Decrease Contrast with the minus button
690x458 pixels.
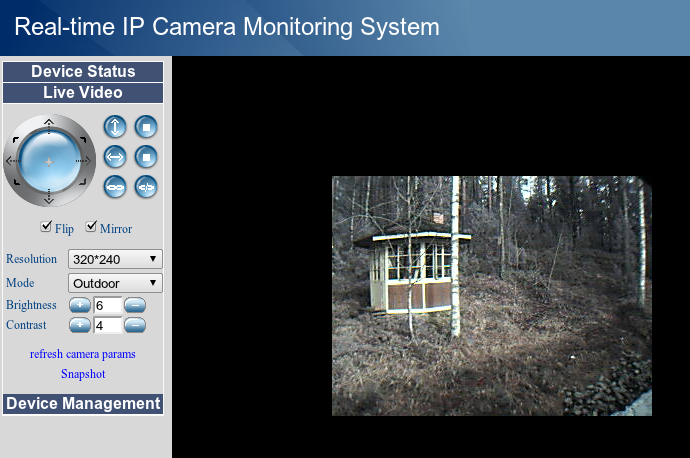(x=135, y=325)
